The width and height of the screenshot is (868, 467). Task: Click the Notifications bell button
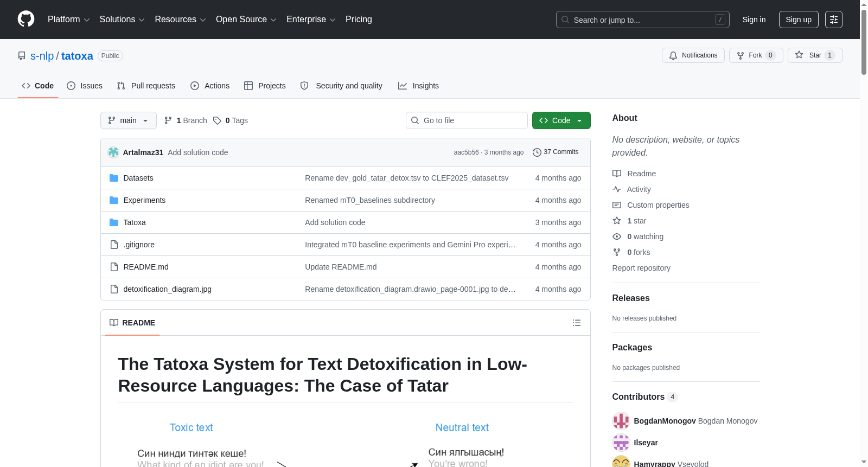(x=693, y=55)
